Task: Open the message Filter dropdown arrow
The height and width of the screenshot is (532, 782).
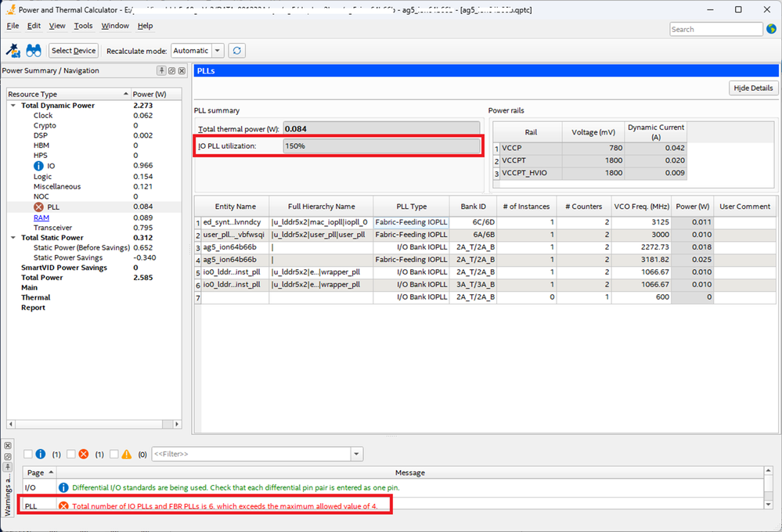Action: pyautogui.click(x=357, y=454)
